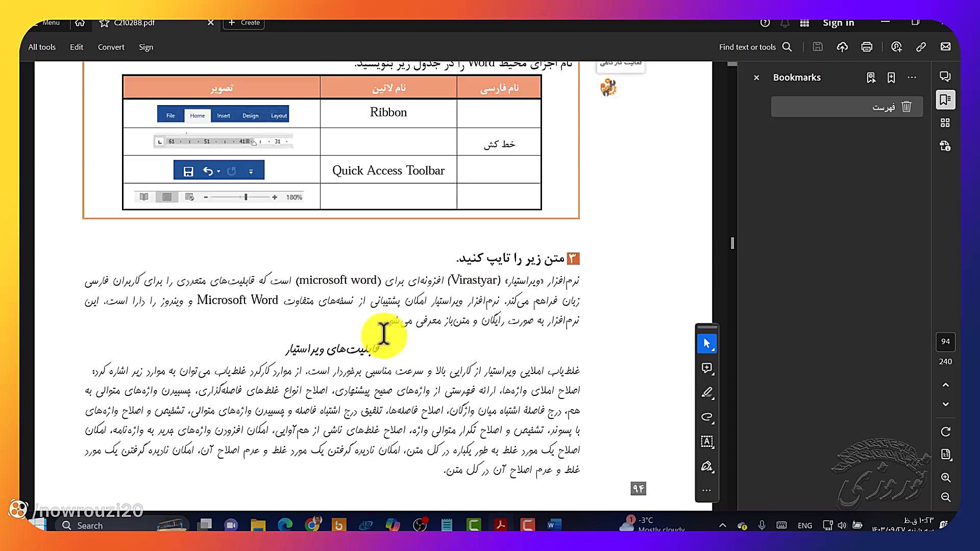Close the Bookmarks panel
The width and height of the screenshot is (980, 551).
point(756,78)
